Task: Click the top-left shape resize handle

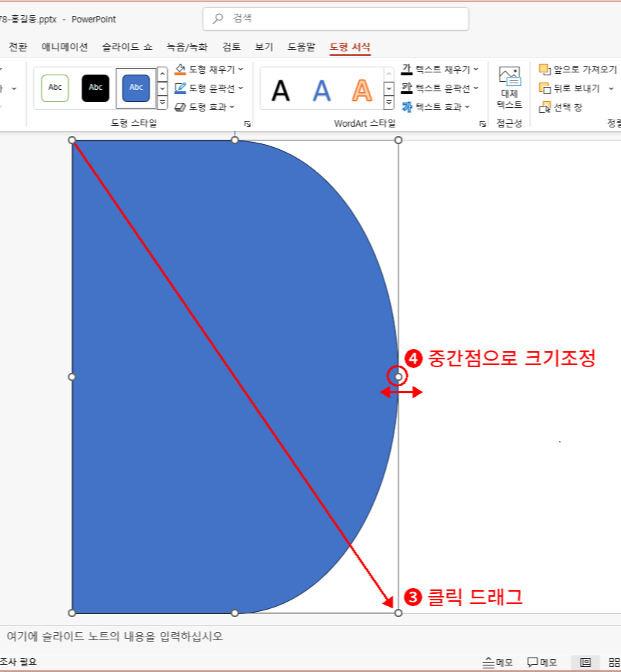Action: (x=72, y=140)
